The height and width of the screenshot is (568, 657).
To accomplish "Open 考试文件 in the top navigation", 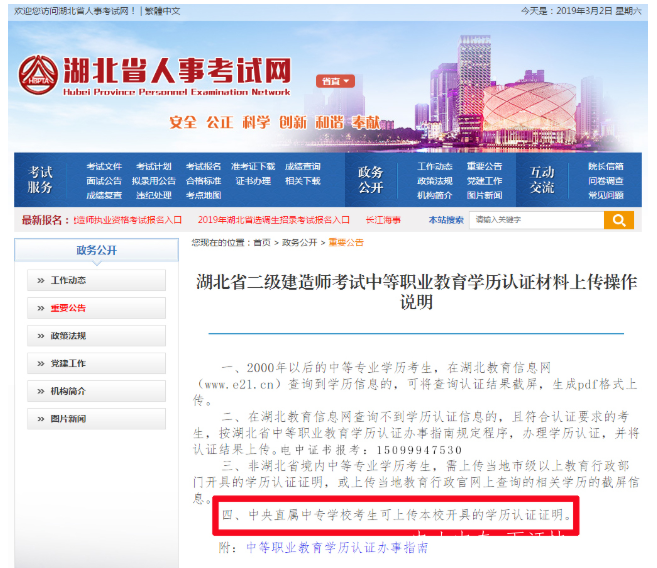I will pos(104,166).
